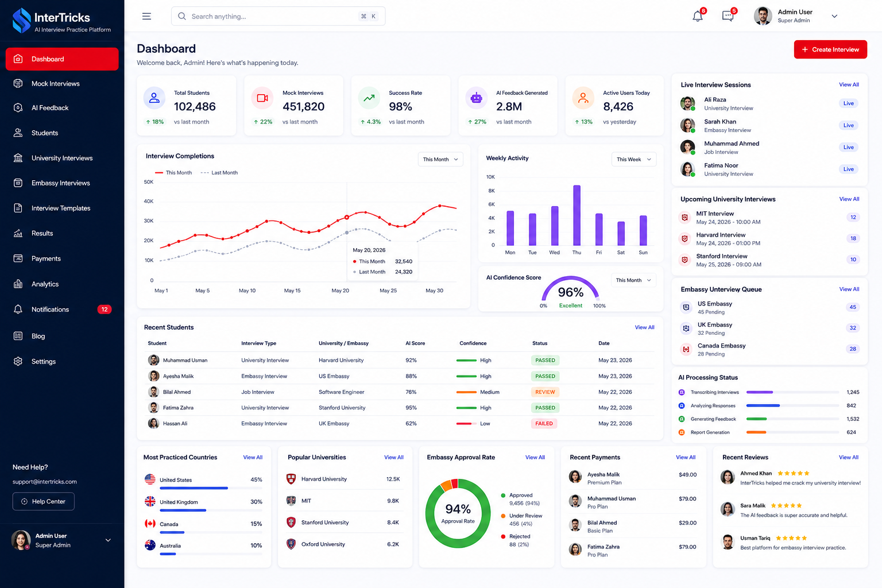Screen dimensions: 882x588
Task: Click View All for Embassy Approval Rate
Action: [535, 457]
